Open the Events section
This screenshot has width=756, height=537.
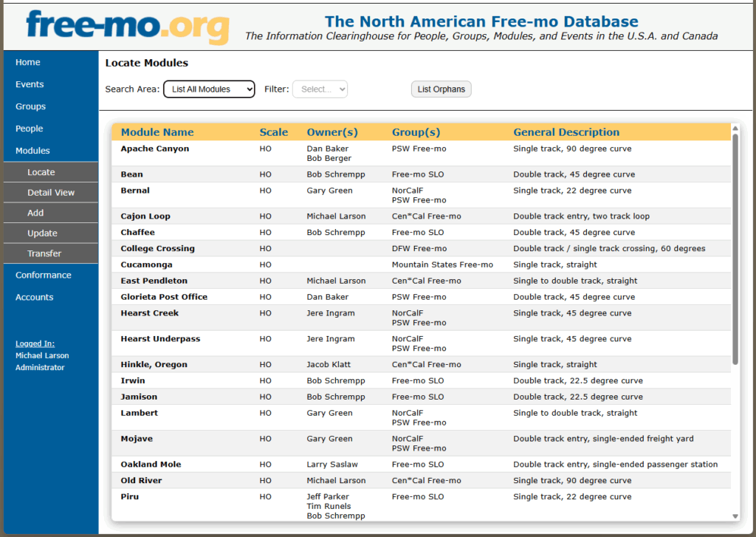[x=29, y=84]
